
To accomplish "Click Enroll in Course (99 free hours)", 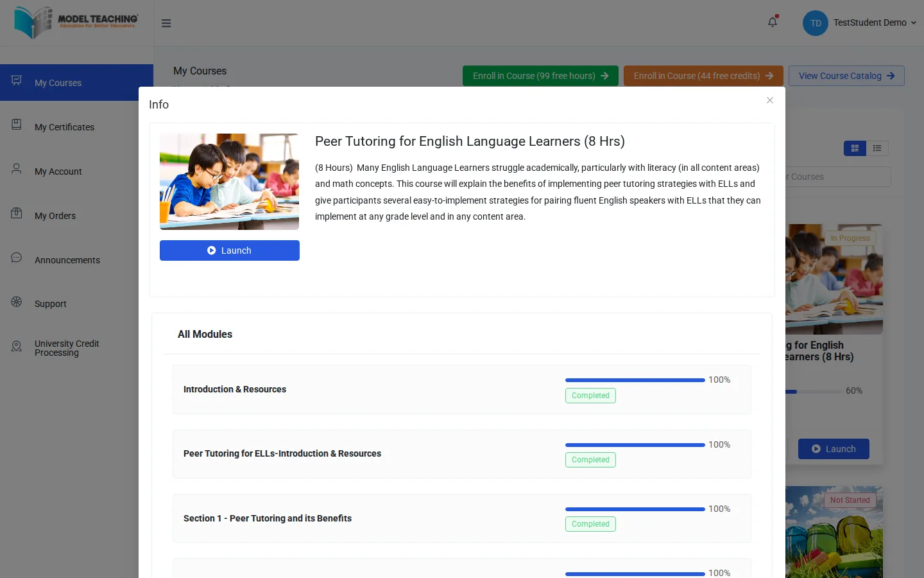I will tap(540, 76).
